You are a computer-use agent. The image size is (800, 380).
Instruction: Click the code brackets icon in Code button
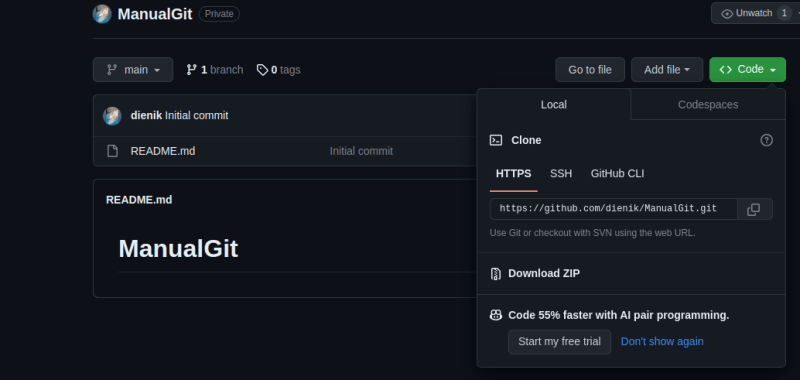[726, 69]
